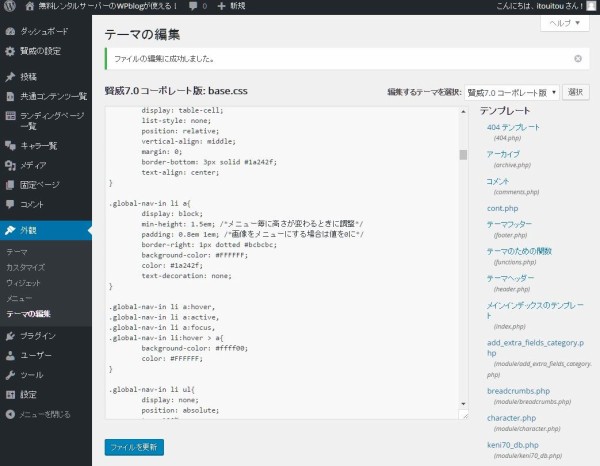Screen dimensions: 600x466
Task: Click site name in admin bar
Action: tap(107, 6)
